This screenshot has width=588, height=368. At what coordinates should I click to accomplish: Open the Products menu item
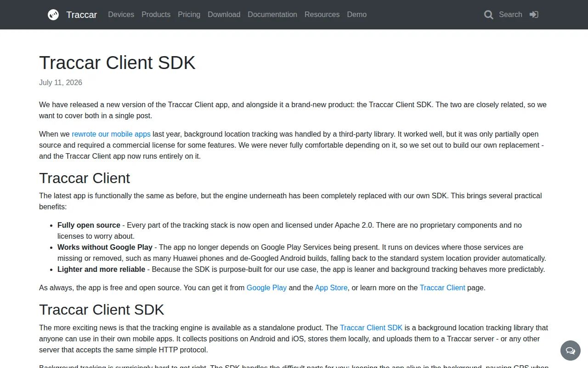pos(156,15)
